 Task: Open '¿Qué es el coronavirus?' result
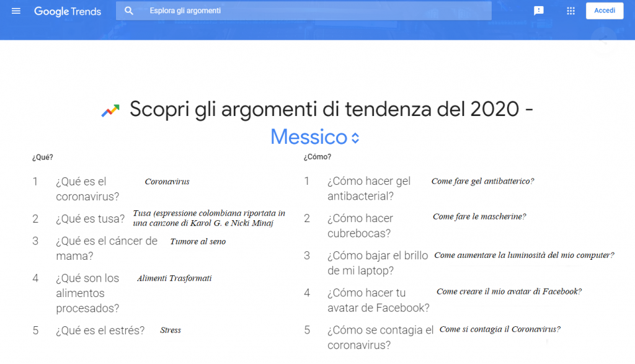pyautogui.click(x=87, y=189)
